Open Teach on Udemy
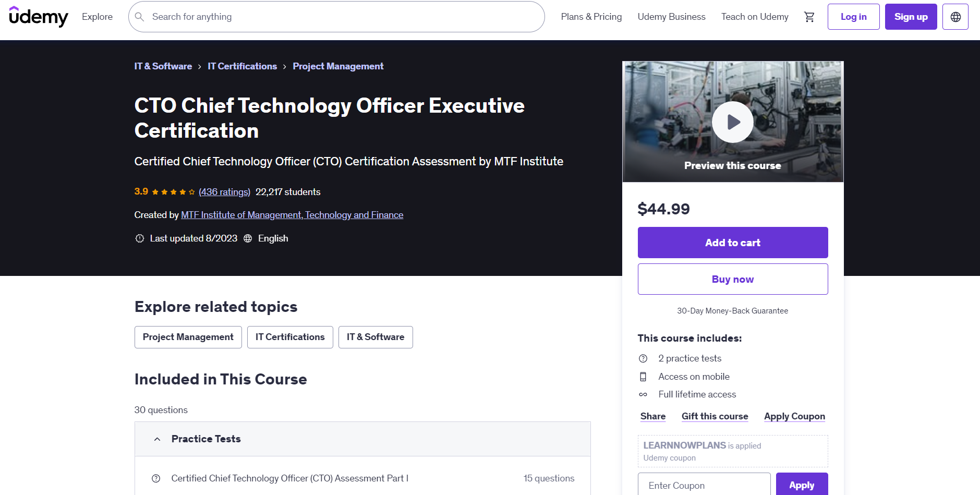The height and width of the screenshot is (495, 980). click(x=755, y=17)
